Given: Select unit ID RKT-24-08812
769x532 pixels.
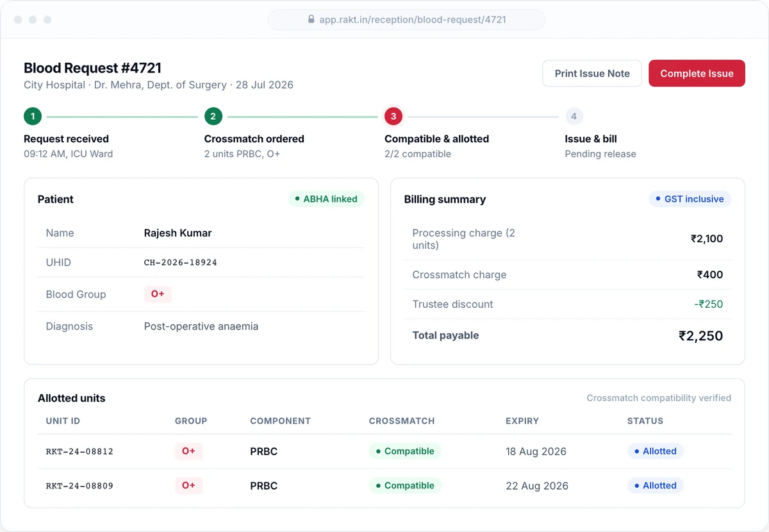Looking at the screenshot, I should 79,451.
